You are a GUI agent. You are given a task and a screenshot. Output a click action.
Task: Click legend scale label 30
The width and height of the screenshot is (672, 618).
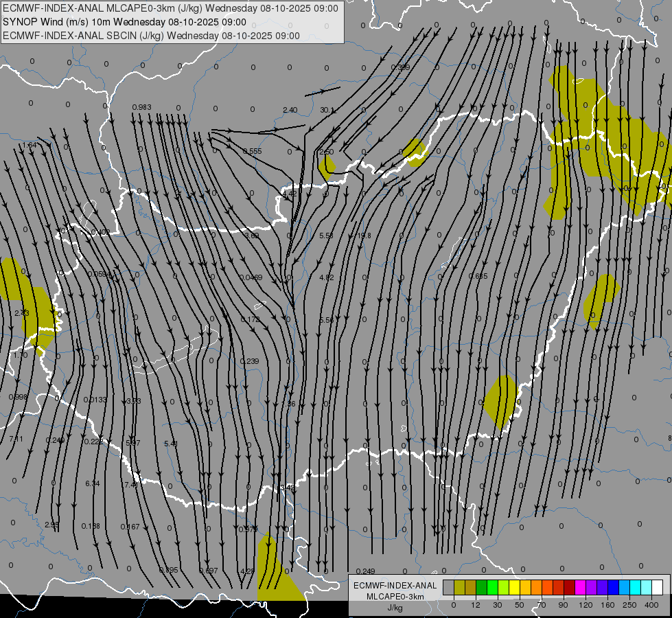click(497, 605)
